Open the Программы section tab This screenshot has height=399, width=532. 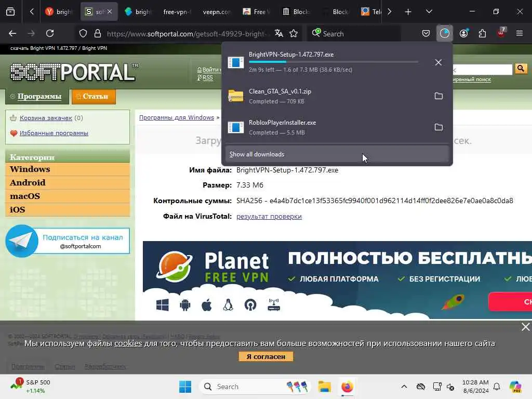coord(37,96)
